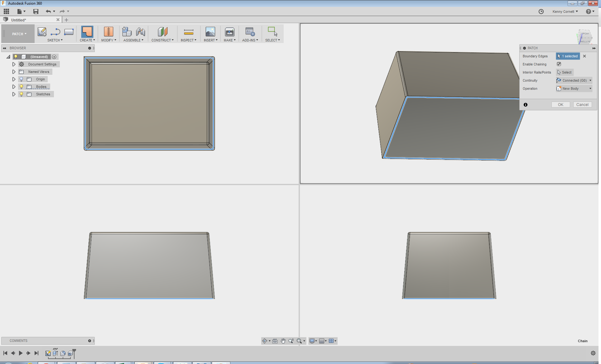601x364 pixels.
Task: Activate the Orbit tool in navigation bar
Action: tap(265, 341)
